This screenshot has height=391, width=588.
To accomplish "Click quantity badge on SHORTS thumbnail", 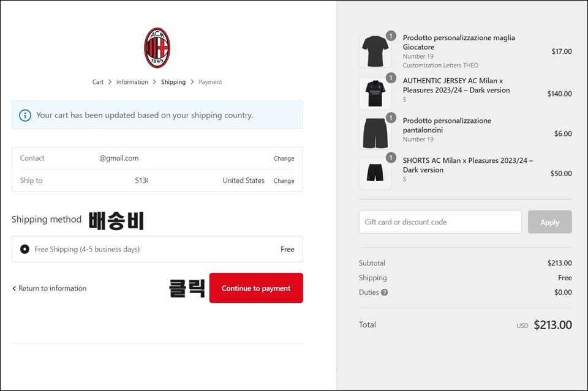I will coord(391,157).
